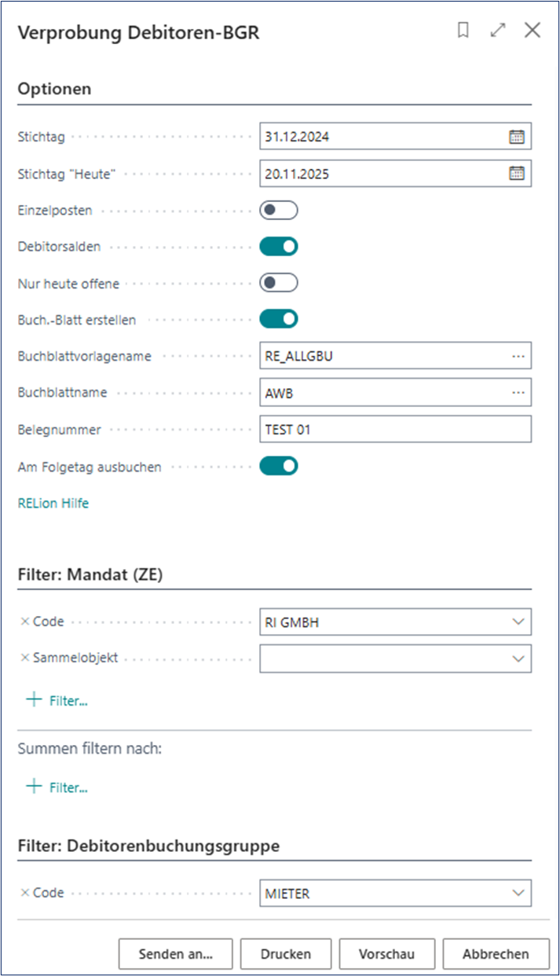Open the RELion Hilfe link
The image size is (560, 976).
53,504
